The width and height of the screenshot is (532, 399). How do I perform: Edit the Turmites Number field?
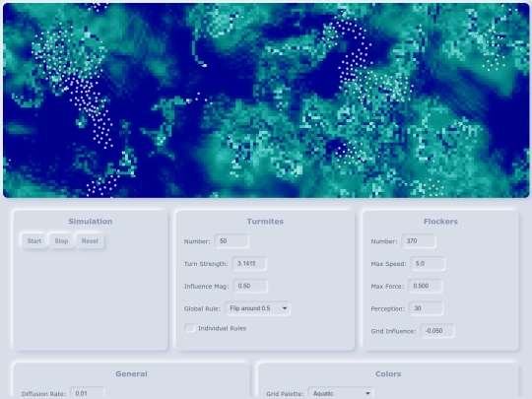coord(232,241)
